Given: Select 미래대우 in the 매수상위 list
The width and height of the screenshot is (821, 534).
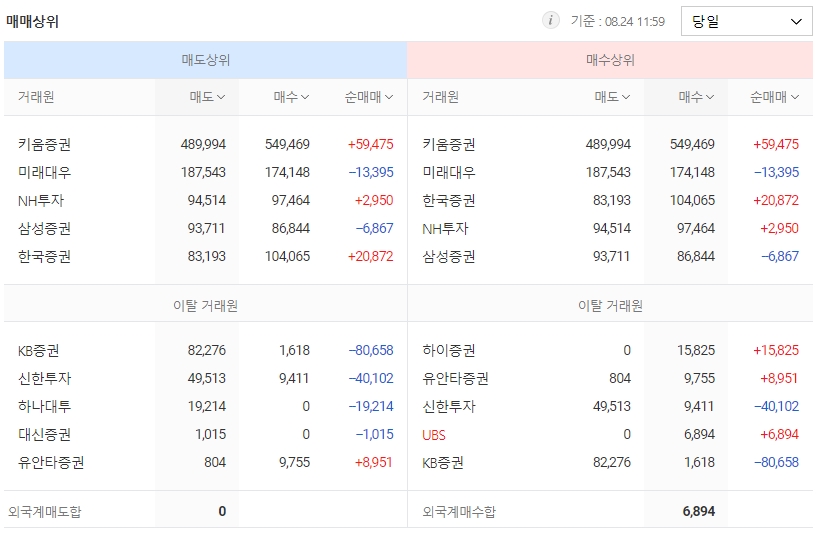Looking at the screenshot, I should point(449,172).
